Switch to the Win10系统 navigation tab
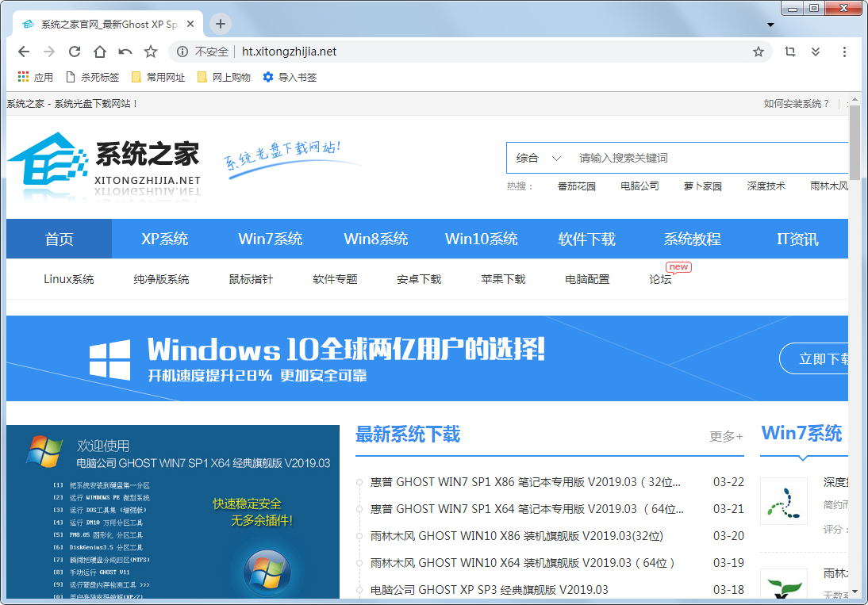 [481, 239]
